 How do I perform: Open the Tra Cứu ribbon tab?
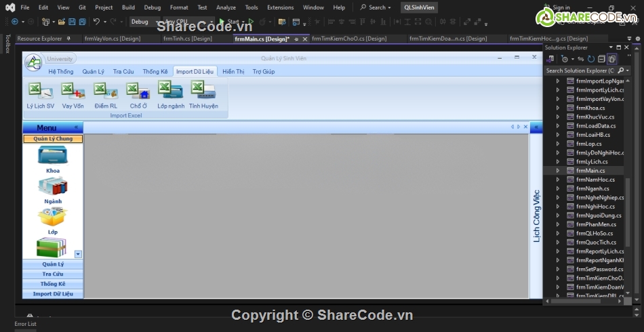123,71
